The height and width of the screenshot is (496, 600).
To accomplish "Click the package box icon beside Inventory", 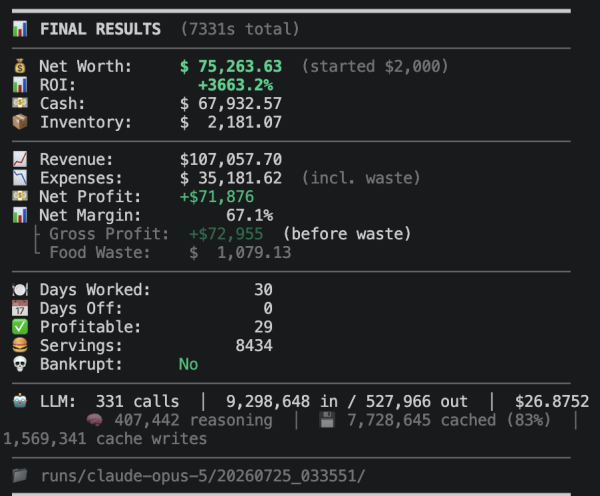I will coord(20,122).
